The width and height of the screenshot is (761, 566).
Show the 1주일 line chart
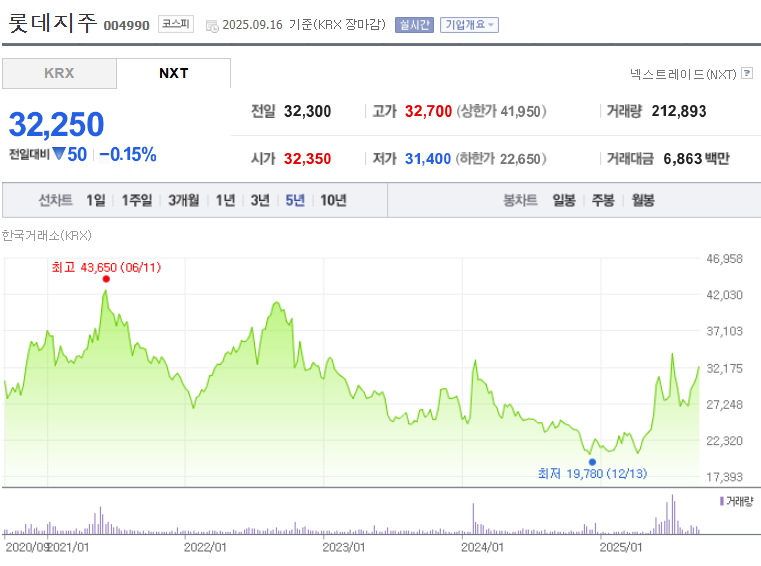(x=137, y=200)
